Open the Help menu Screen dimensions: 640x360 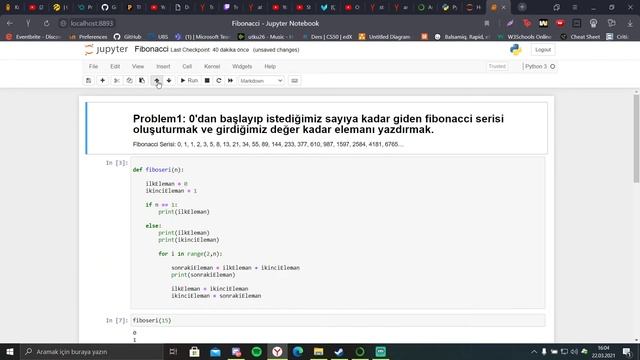(270, 66)
